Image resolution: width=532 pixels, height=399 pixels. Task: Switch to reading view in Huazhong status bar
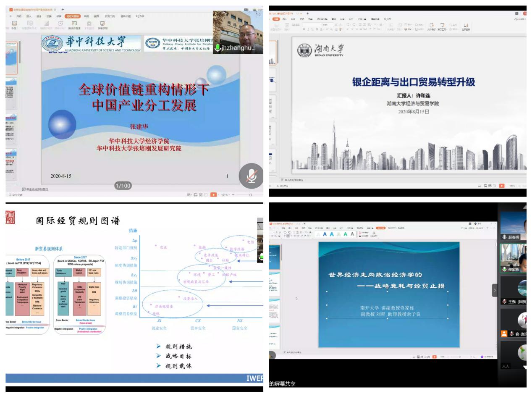point(206,195)
